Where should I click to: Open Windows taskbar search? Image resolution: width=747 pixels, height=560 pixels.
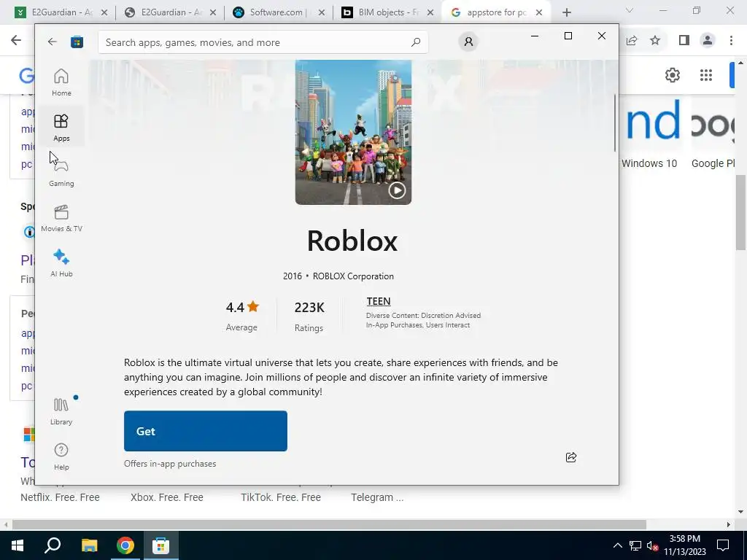coord(53,545)
